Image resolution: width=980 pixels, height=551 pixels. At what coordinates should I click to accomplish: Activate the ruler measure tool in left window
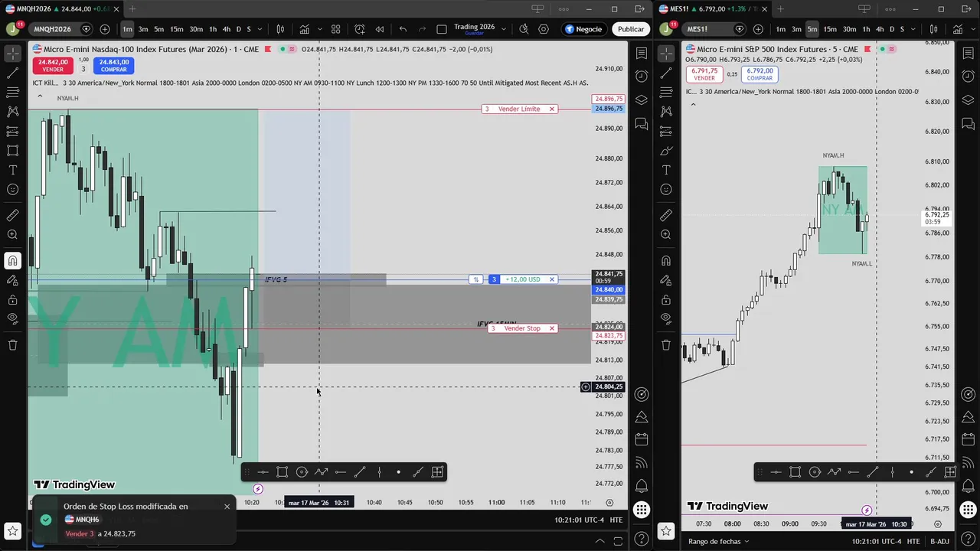coord(12,215)
